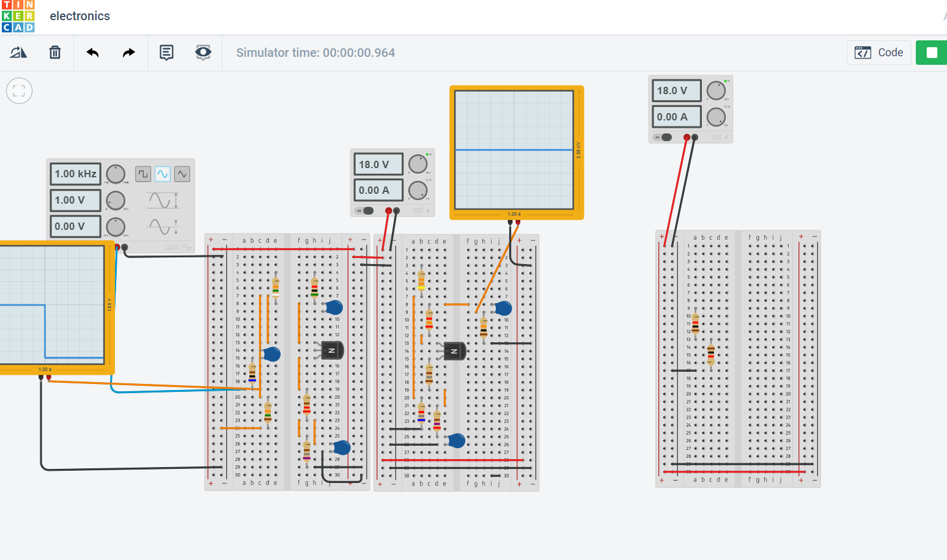Click the electronics project title

coord(79,16)
